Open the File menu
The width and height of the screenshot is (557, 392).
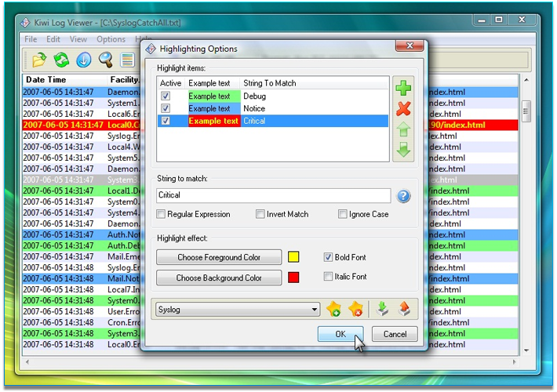(31, 39)
